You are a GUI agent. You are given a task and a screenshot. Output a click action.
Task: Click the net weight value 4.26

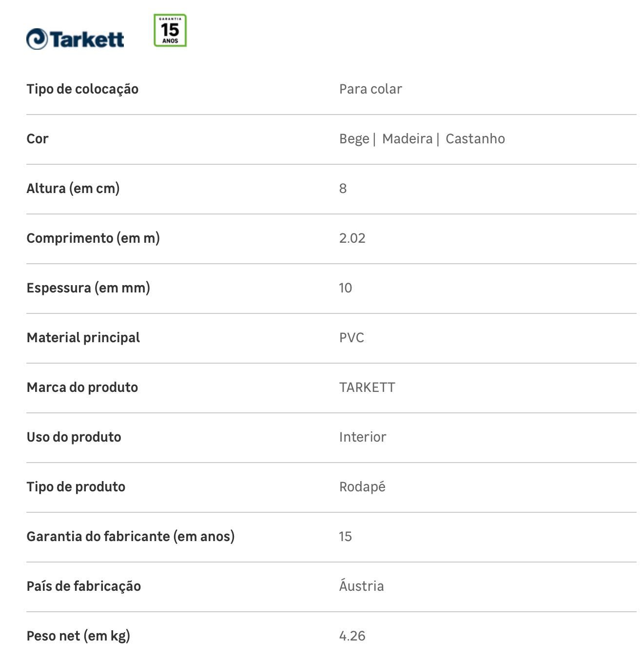pos(352,636)
